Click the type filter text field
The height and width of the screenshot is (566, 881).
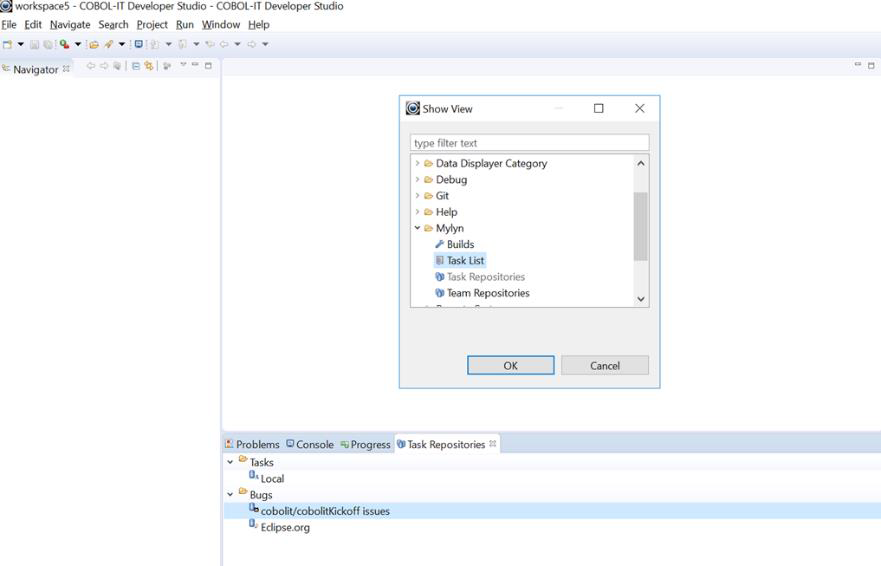(x=529, y=143)
